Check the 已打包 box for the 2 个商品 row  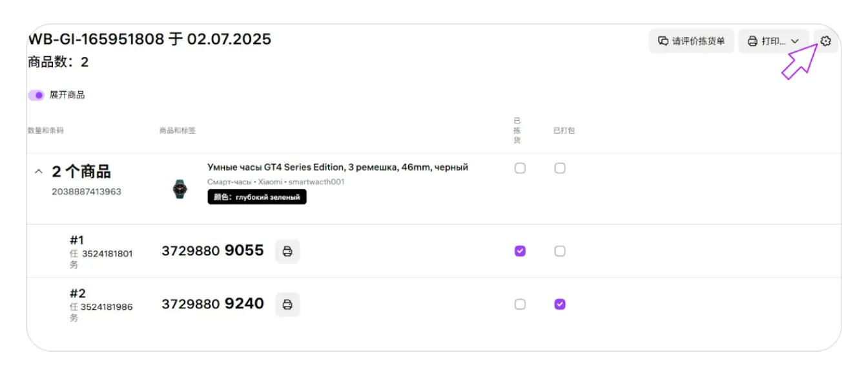point(560,168)
